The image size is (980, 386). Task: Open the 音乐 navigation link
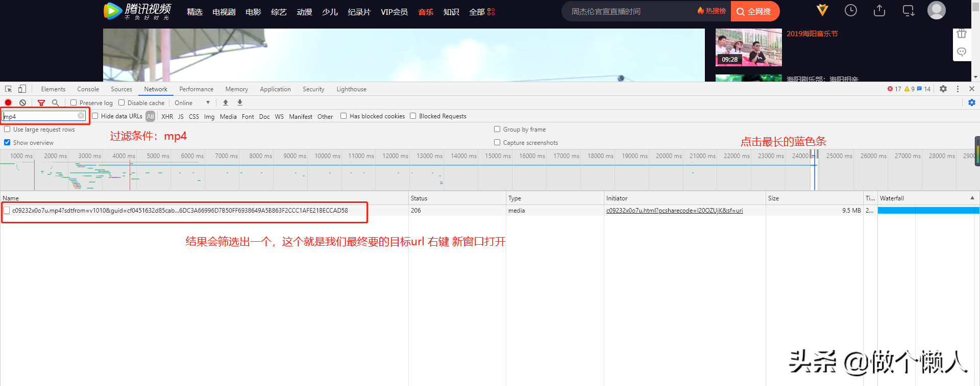coord(426,12)
